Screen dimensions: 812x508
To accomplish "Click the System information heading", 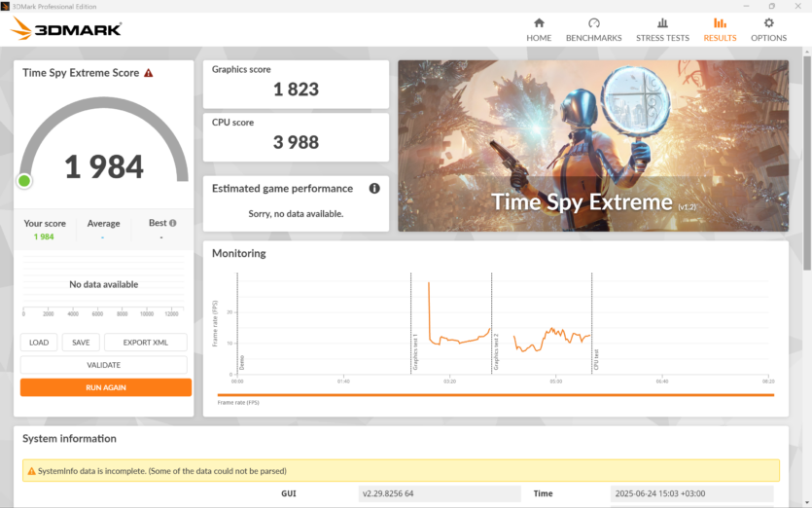I will point(69,439).
